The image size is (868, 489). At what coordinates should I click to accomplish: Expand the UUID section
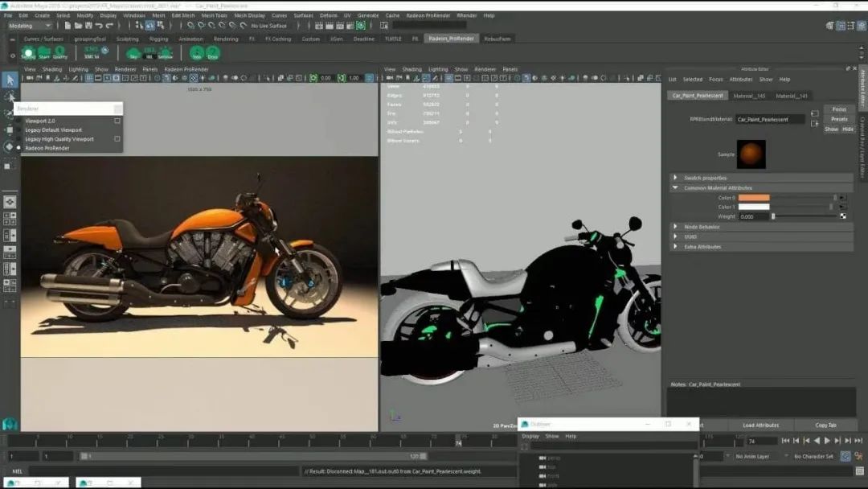(760, 236)
